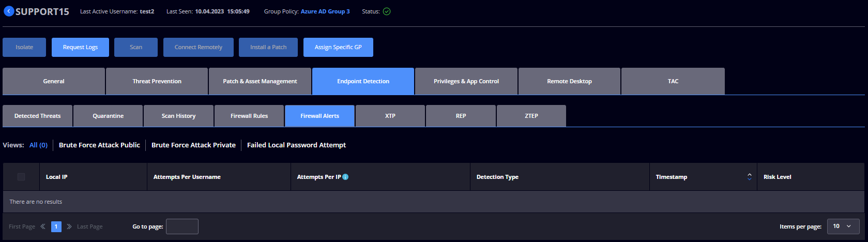Sort by the Timestamp arrows icon
Image resolution: width=868 pixels, height=242 pixels.
[749, 177]
